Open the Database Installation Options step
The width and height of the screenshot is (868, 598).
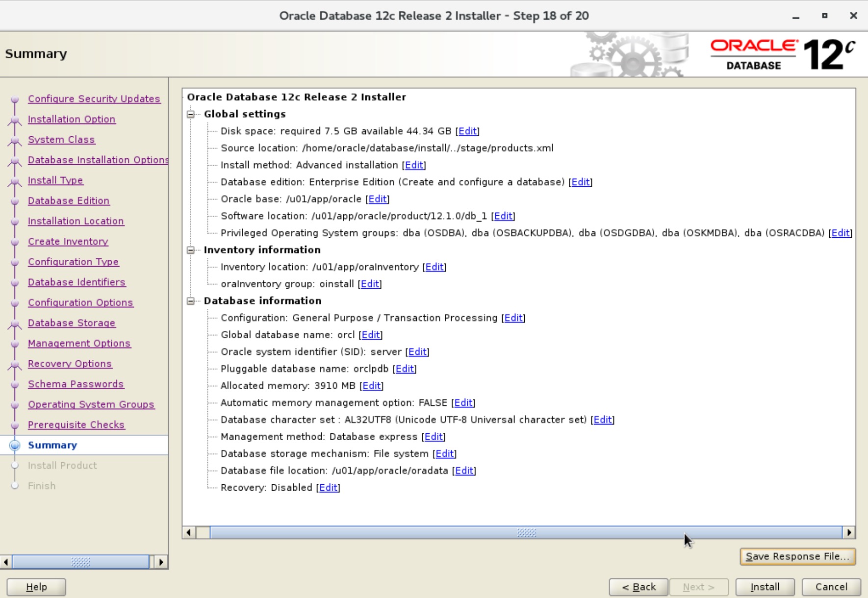coord(98,160)
